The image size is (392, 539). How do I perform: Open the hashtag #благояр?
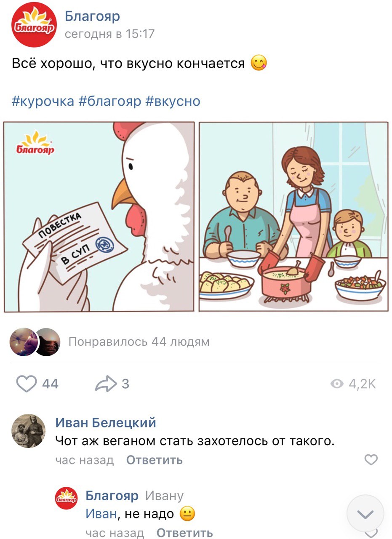click(110, 101)
